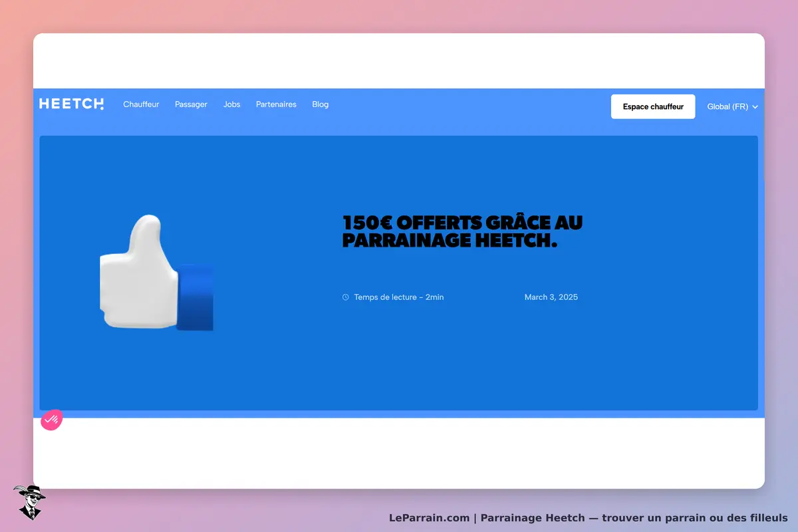
Task: Go to the Jobs page
Action: [231, 104]
